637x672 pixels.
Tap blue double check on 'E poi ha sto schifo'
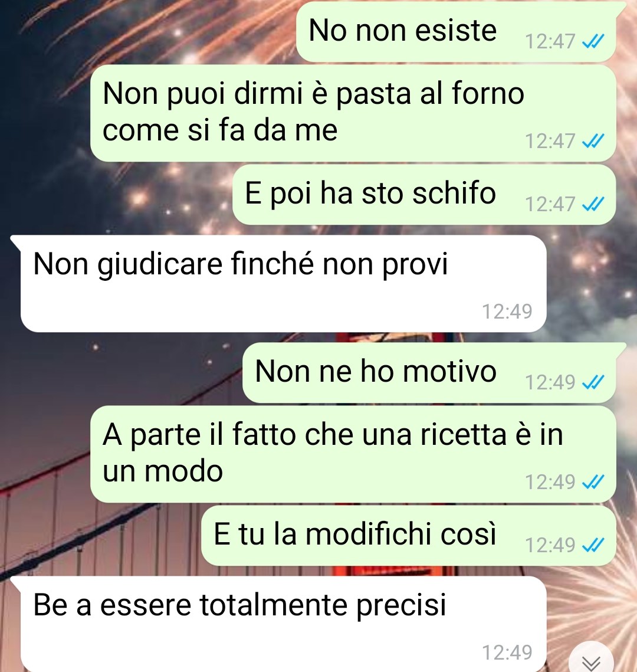tap(593, 204)
